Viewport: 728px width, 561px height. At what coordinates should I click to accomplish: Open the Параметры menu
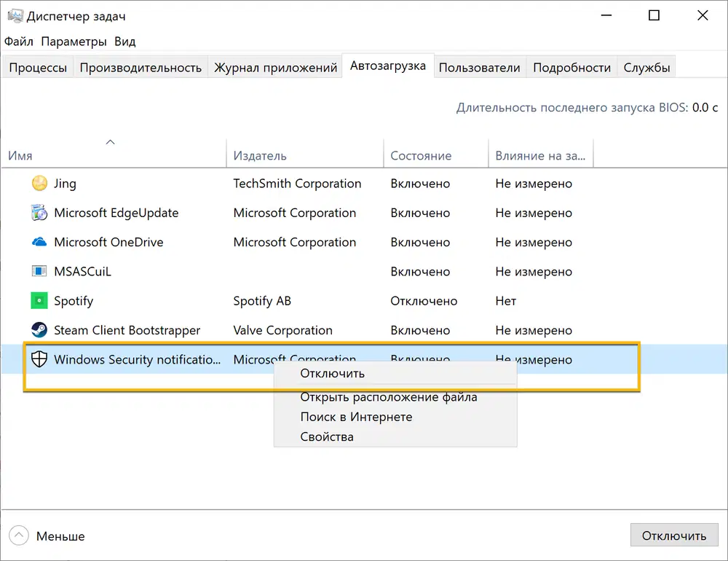click(74, 42)
